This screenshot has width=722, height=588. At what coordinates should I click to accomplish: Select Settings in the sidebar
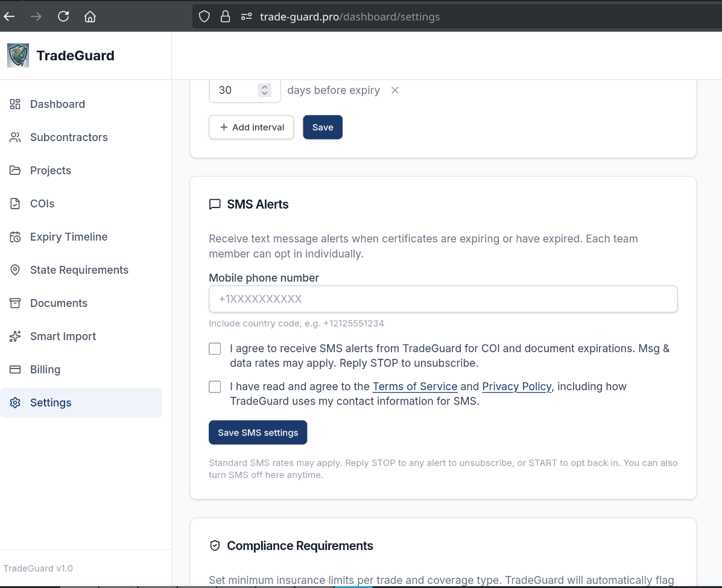(81, 402)
